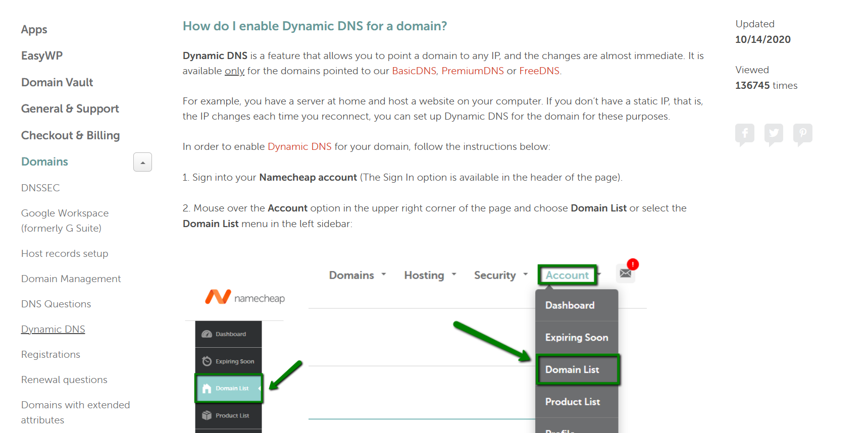Follow the red Dynamic DNS link in instructions
Viewport: 868px width, 433px height.
coord(299,146)
